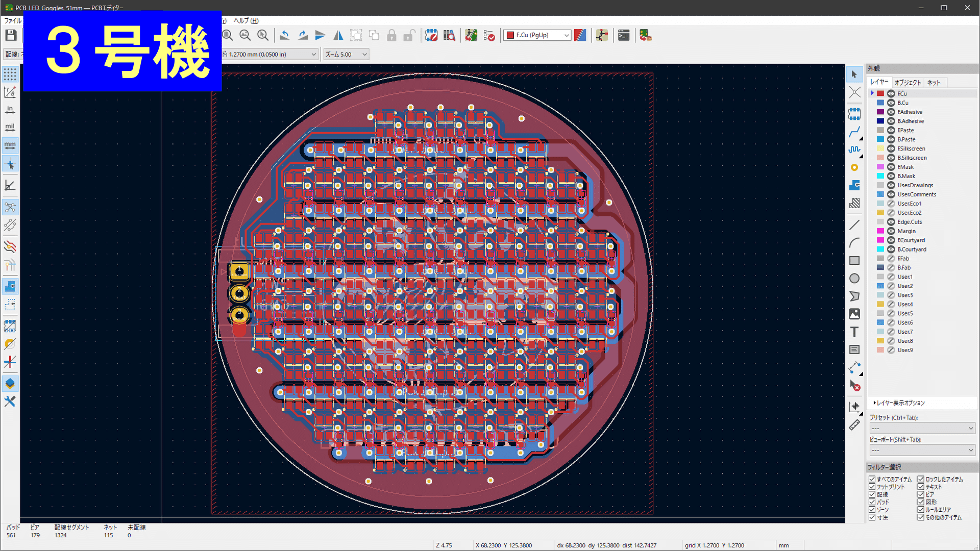Open the scripting console icon
Image resolution: width=980 pixels, height=551 pixels.
[x=623, y=35]
